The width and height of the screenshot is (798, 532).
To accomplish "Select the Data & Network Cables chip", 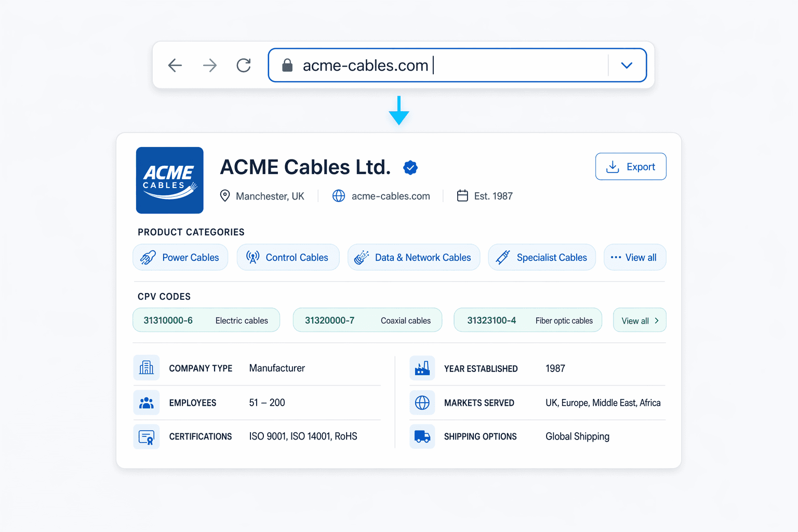I will 414,257.
